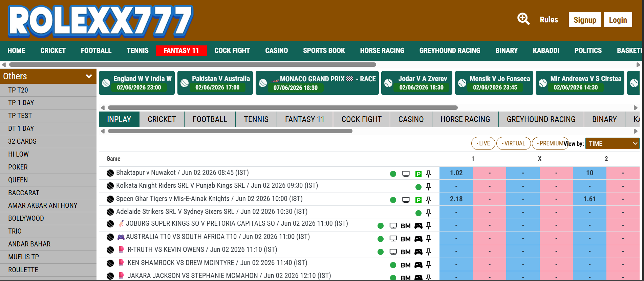644x281 pixels.
Task: Open live TV for Australia T10 match
Action: [393, 239]
